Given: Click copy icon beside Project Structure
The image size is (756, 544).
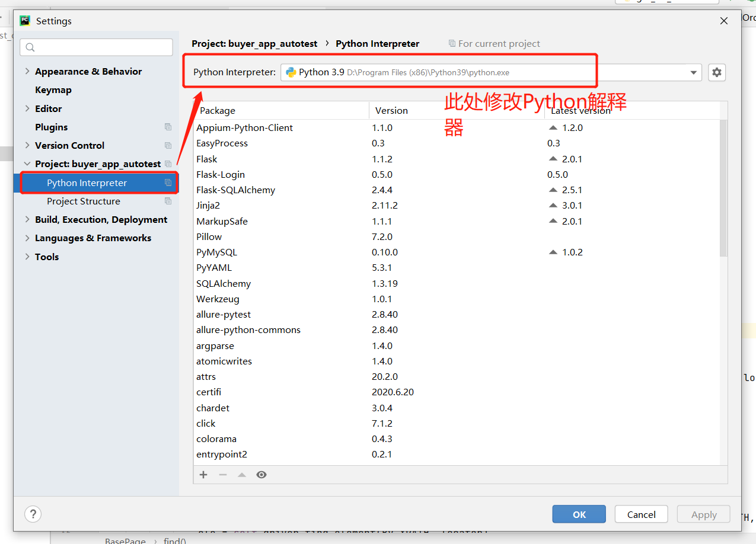Looking at the screenshot, I should (168, 201).
